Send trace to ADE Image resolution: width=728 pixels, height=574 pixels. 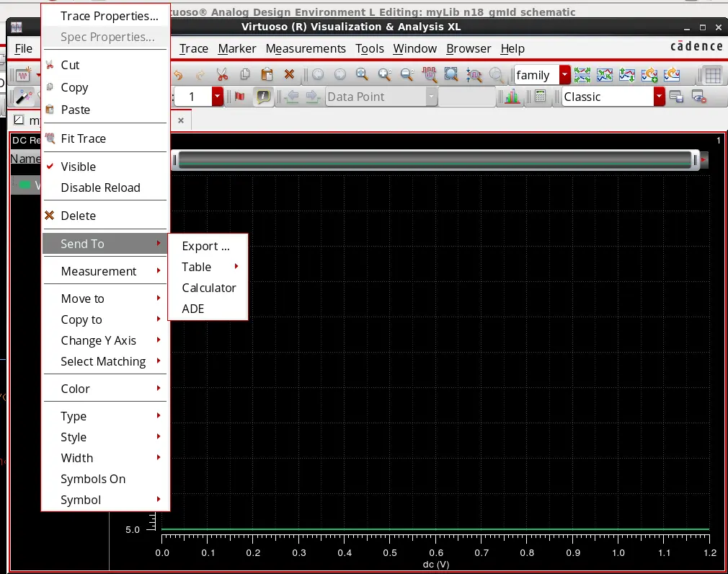coord(208,309)
